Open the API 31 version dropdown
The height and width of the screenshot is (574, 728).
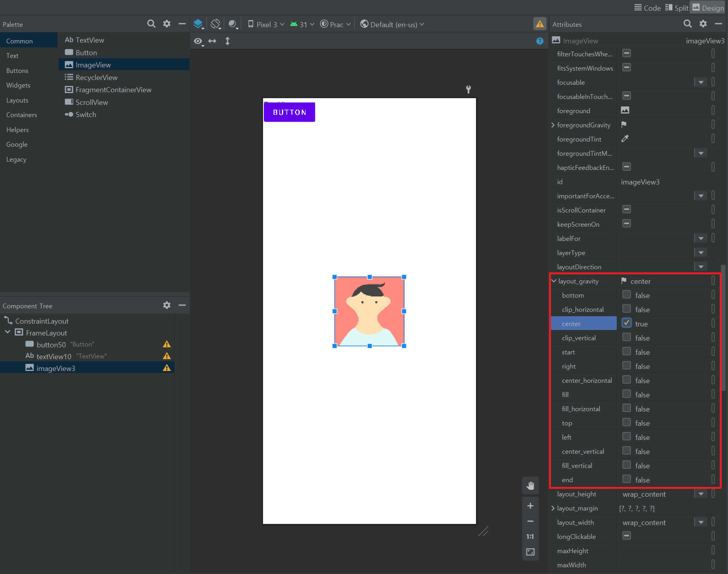pyautogui.click(x=302, y=24)
